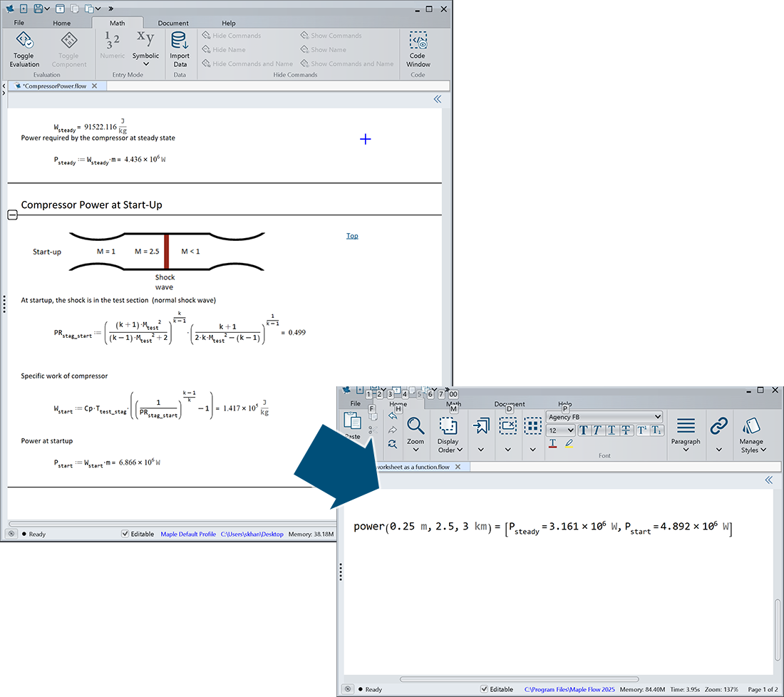
Task: Apply bold text formatting
Action: click(x=583, y=430)
